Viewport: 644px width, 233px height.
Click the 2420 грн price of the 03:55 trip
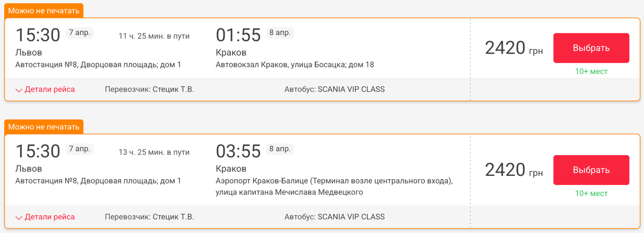pos(513,170)
